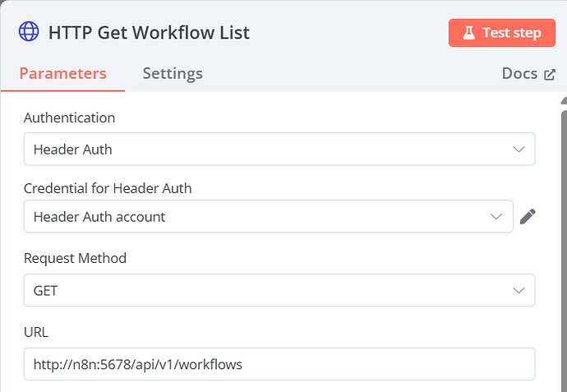Switch to the Parameters tab
Screen dimensions: 567x392
click(63, 73)
